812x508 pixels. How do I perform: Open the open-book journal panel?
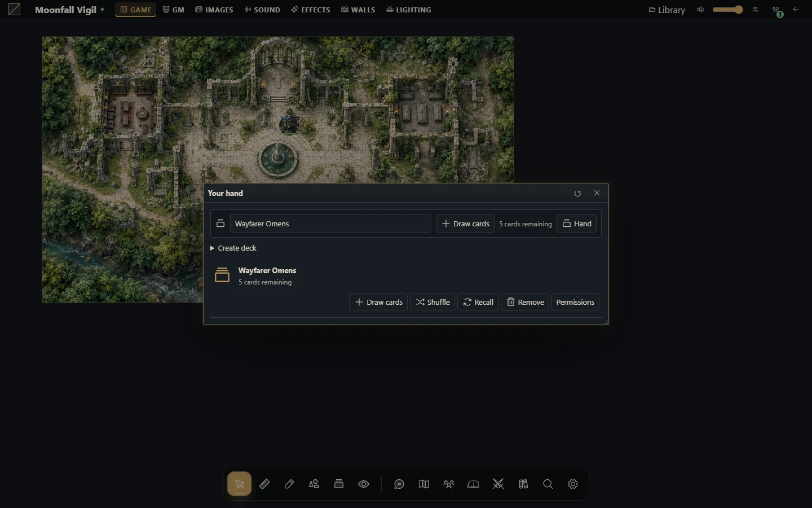pyautogui.click(x=474, y=484)
